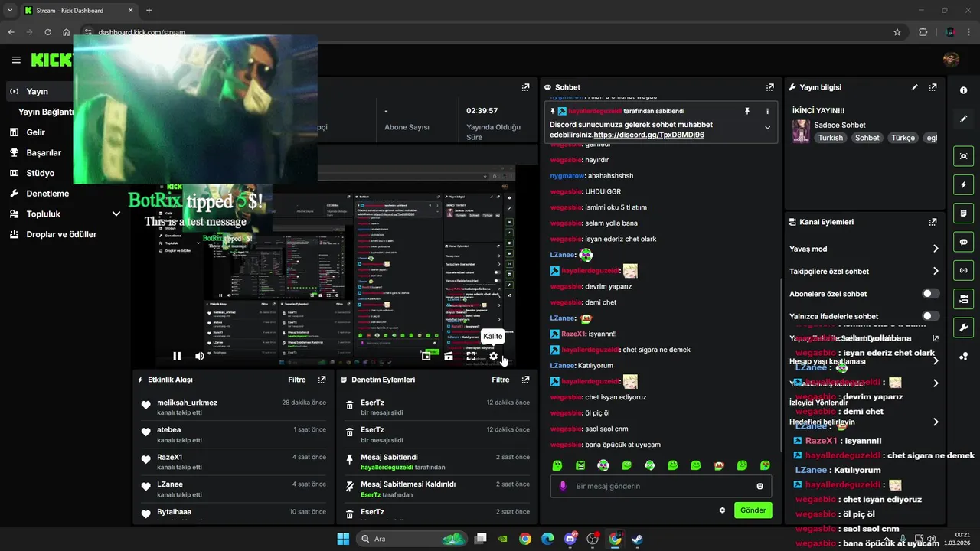Pop out the Denetim Eylemleri panel
This screenshot has width=980, height=551.
[525, 380]
